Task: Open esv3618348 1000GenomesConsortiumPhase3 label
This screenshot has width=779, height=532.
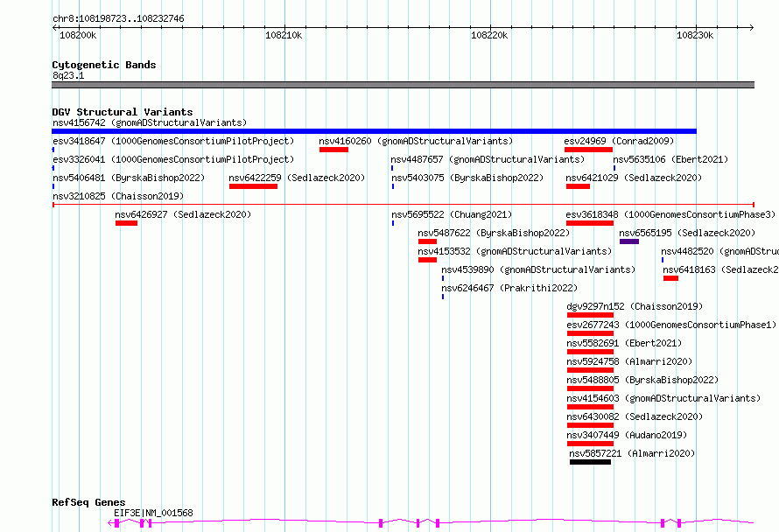Action: tap(670, 214)
